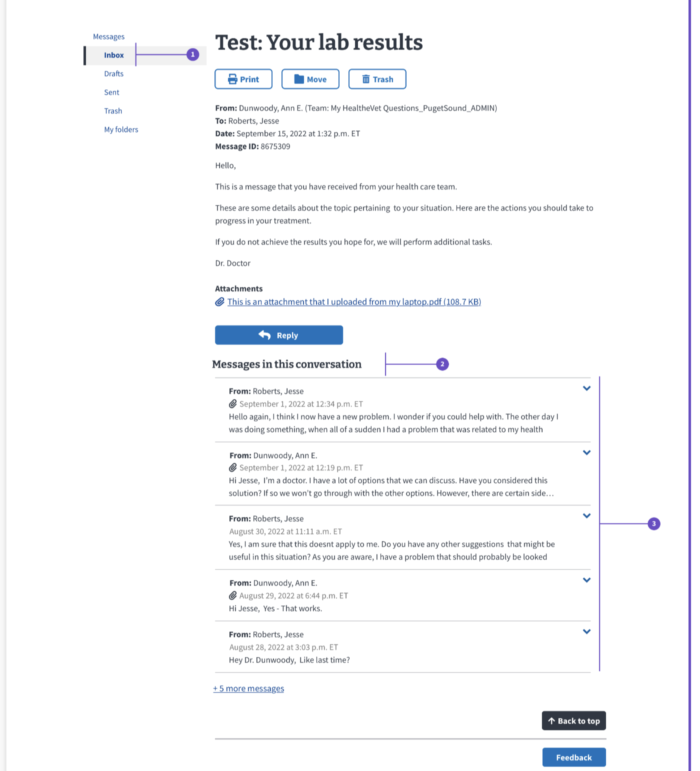This screenshot has height=771, width=700.
Task: Switch to the Sent folder
Action: [x=111, y=92]
